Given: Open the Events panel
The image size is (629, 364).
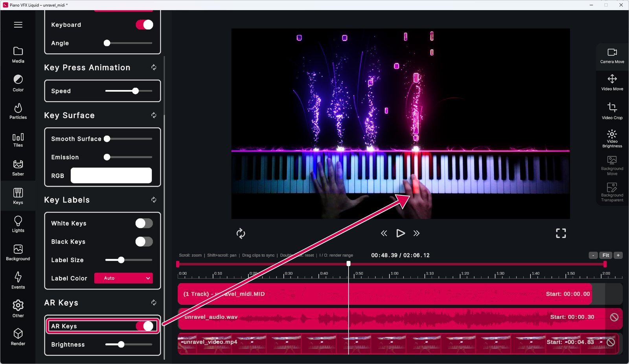Looking at the screenshot, I should 18,280.
